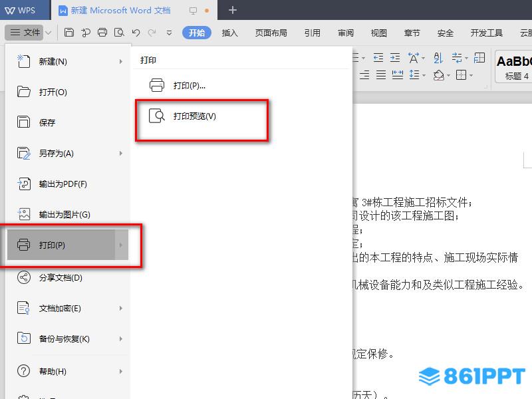Click the table grid icon in ribbon
The width and height of the screenshot is (532, 399).
(x=479, y=58)
